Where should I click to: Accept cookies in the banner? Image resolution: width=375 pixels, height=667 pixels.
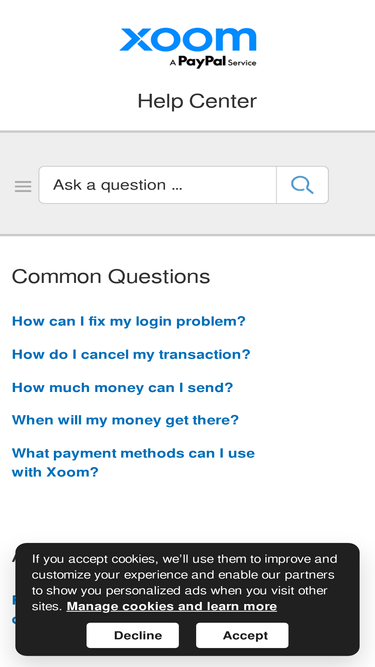(242, 636)
